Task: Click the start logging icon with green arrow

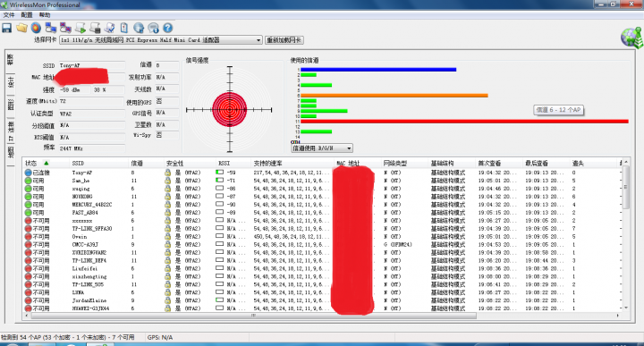Action: click(x=80, y=28)
